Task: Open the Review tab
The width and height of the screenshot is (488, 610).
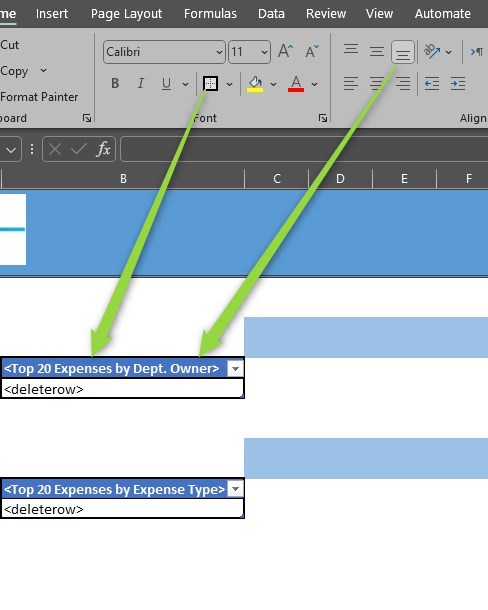Action: [x=326, y=14]
